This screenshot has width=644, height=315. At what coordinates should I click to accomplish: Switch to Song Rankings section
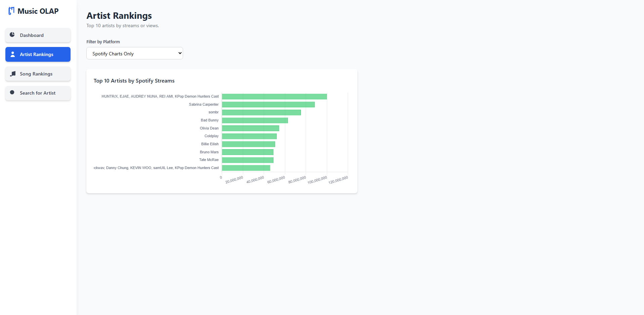click(38, 73)
